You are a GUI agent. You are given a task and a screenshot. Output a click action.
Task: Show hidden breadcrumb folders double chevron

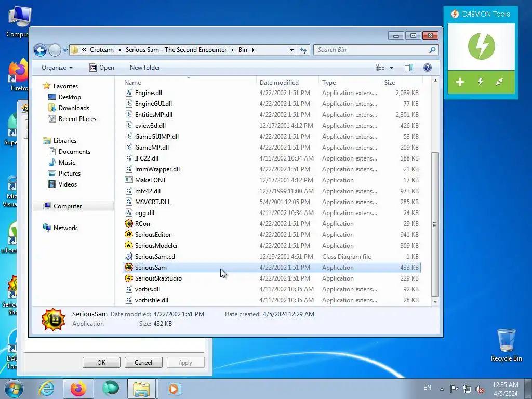(84, 50)
